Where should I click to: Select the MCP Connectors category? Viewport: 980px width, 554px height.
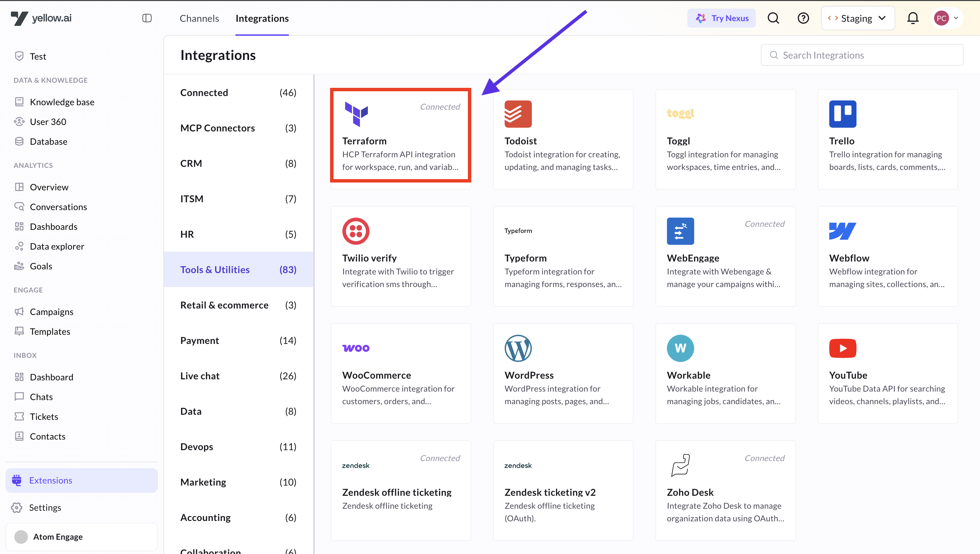(239, 128)
